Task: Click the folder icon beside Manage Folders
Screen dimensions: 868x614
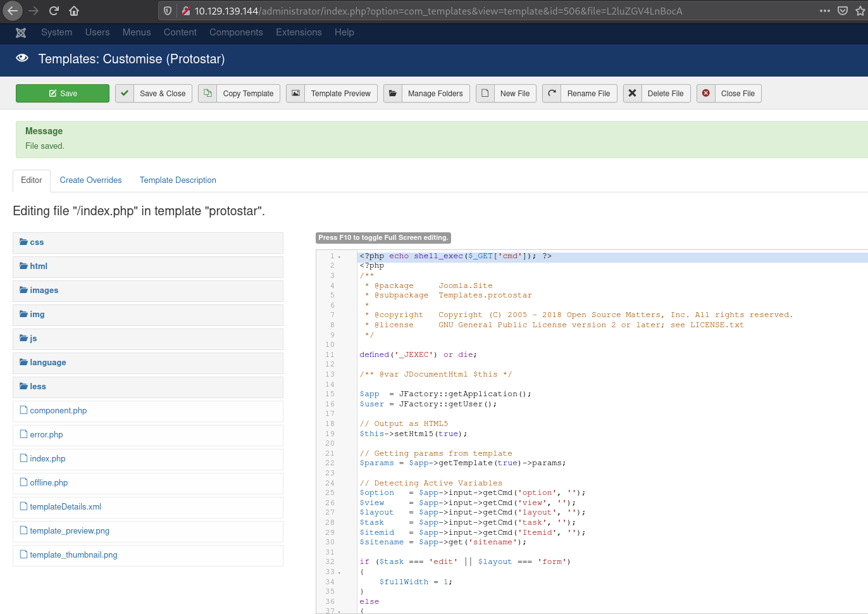Action: pyautogui.click(x=393, y=93)
